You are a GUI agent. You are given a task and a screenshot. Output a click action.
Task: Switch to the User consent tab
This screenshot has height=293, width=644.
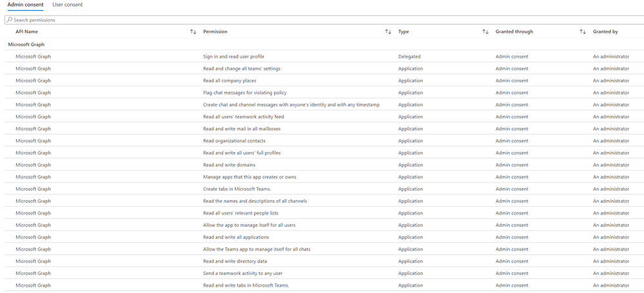[x=68, y=5]
